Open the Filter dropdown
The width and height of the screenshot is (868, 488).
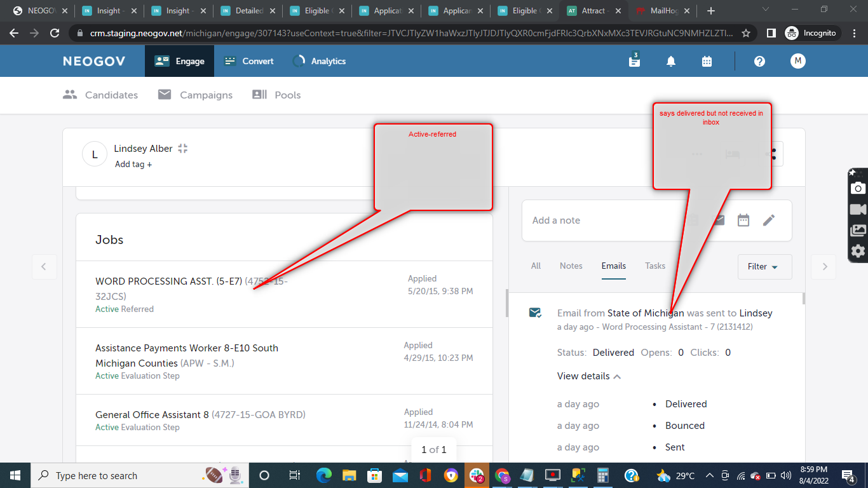764,267
